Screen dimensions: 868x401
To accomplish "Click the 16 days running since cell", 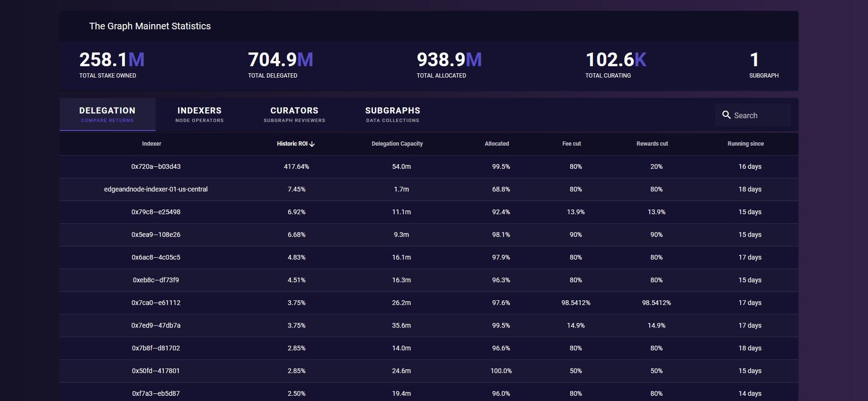I will (750, 166).
